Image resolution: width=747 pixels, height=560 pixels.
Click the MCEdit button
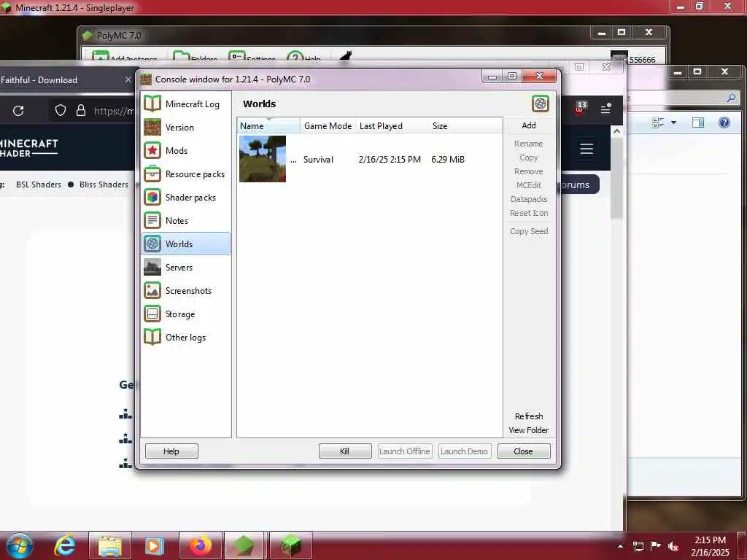pyautogui.click(x=529, y=185)
